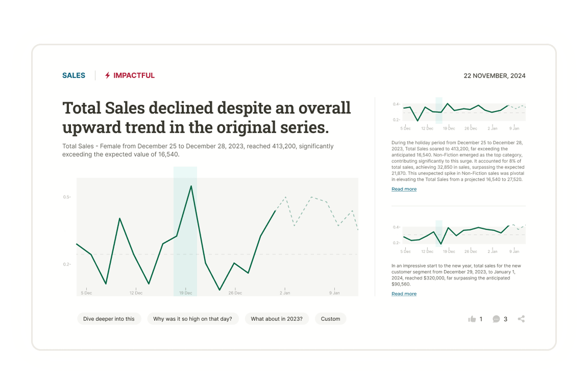
Task: Select the SALES category label
Action: click(x=73, y=75)
